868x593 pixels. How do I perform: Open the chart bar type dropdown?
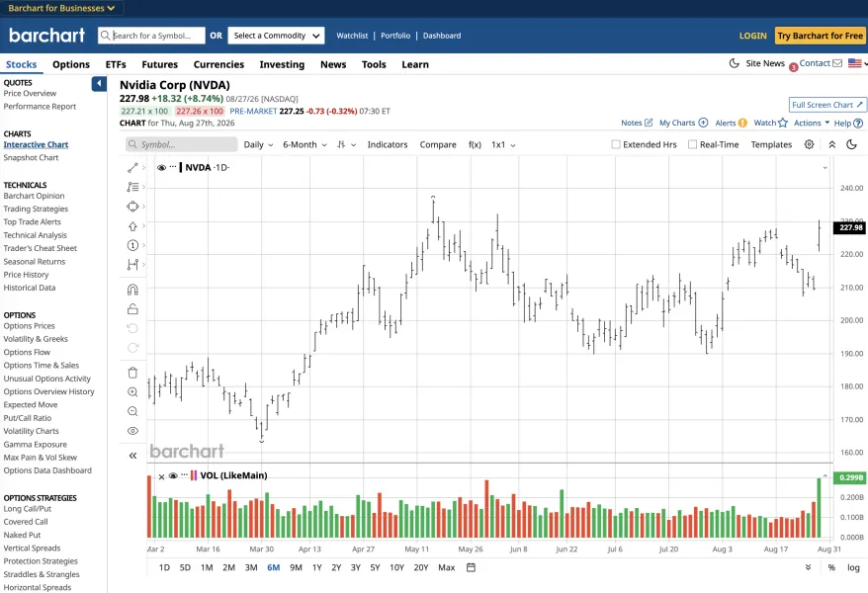point(347,144)
